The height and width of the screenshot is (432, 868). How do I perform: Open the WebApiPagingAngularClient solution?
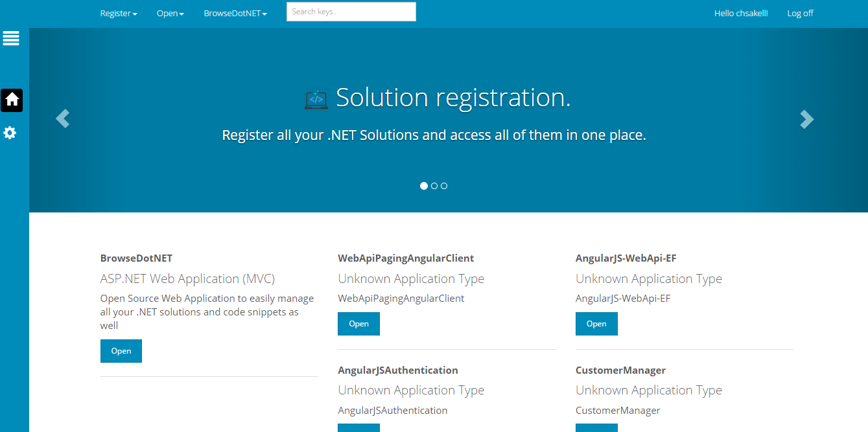pyautogui.click(x=358, y=324)
